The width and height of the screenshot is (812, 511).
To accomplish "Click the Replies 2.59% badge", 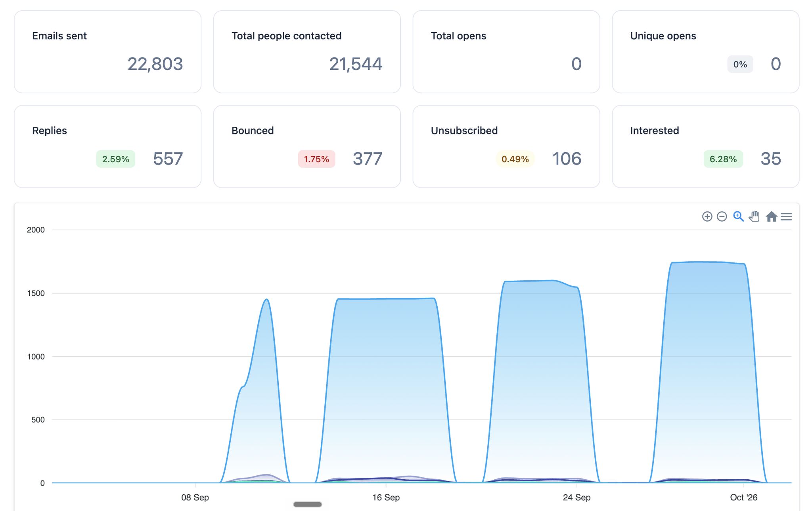I will 116,159.
